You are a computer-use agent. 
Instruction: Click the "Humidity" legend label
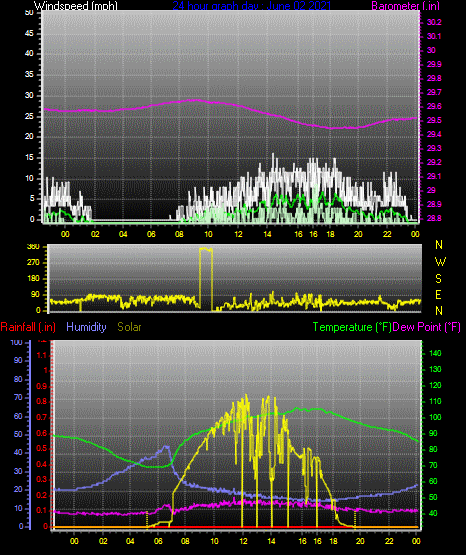[86, 327]
